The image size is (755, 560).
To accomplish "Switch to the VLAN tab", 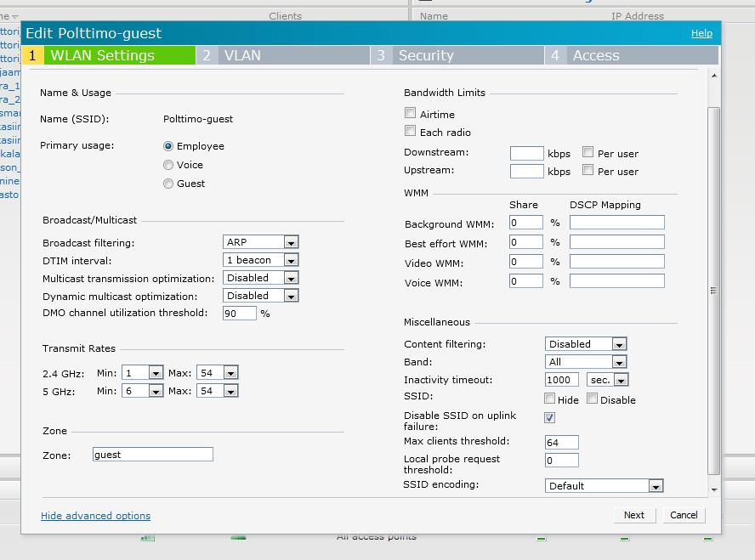I will pyautogui.click(x=283, y=55).
